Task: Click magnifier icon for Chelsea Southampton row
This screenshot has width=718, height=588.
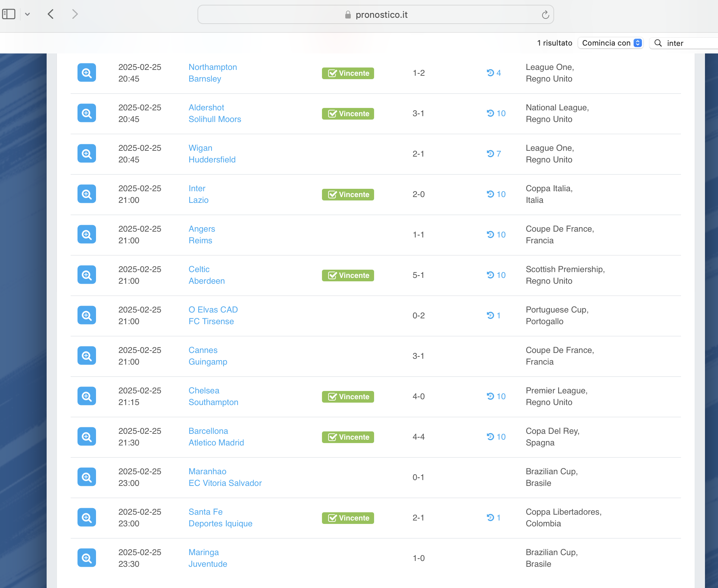Action: pos(87,396)
